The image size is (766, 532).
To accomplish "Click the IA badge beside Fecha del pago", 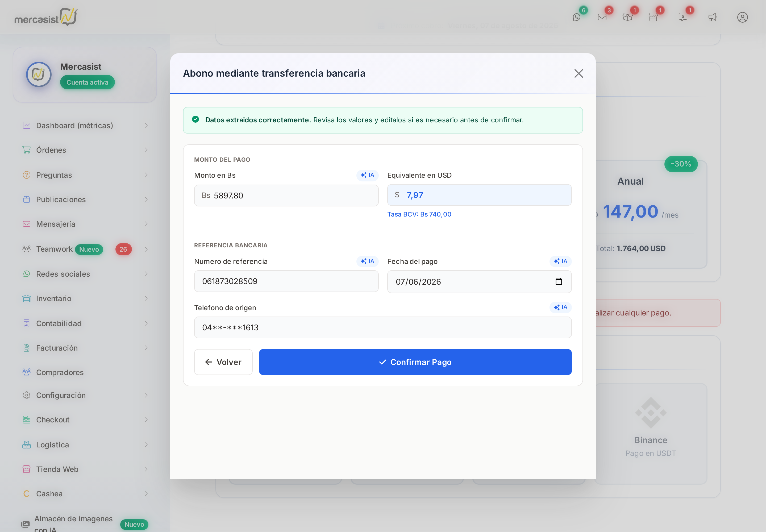I will [560, 261].
